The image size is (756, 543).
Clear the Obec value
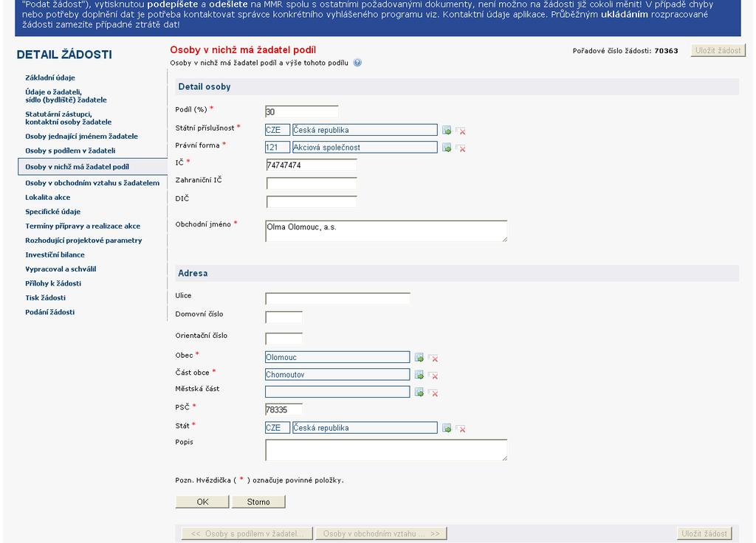pyautogui.click(x=433, y=358)
